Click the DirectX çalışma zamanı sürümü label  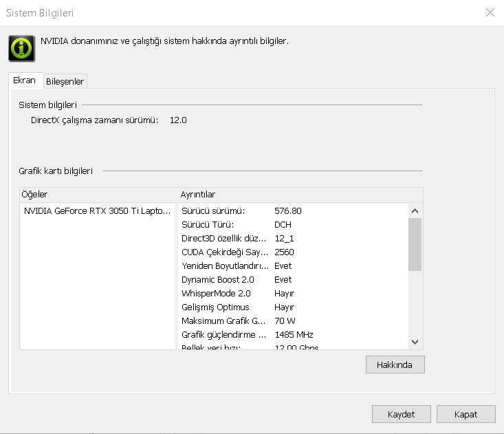(94, 120)
